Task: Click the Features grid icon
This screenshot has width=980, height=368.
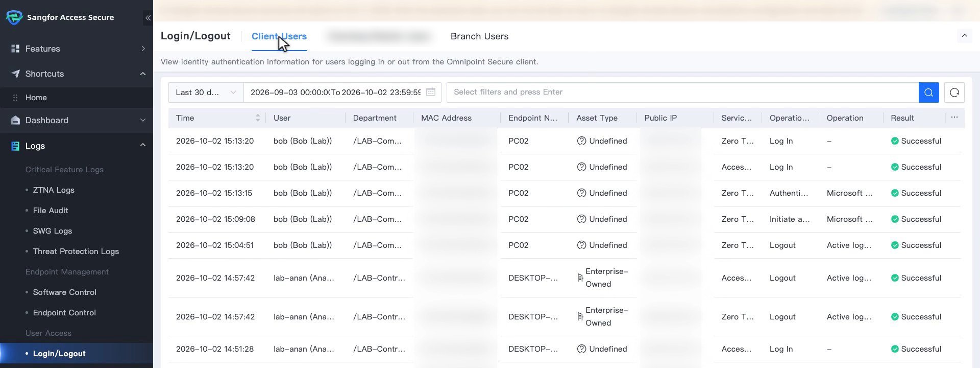Action: [15, 49]
